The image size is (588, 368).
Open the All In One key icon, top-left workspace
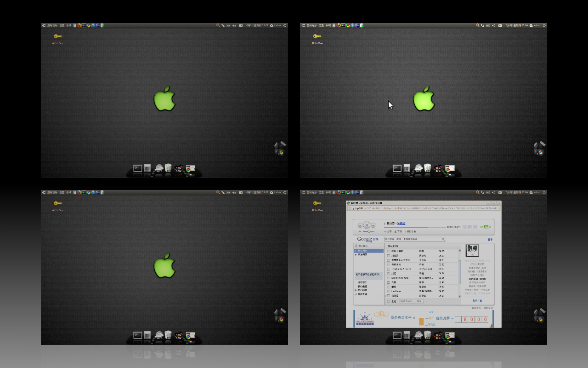pyautogui.click(x=57, y=36)
